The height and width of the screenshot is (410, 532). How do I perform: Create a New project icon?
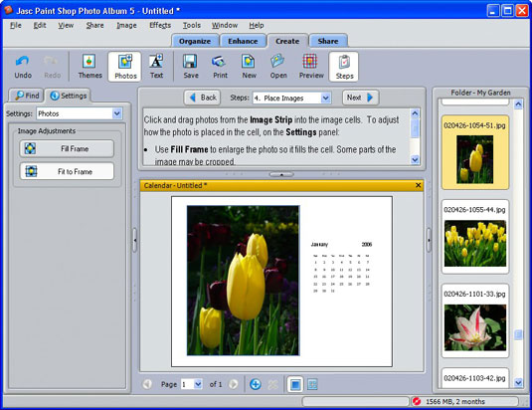tap(249, 67)
